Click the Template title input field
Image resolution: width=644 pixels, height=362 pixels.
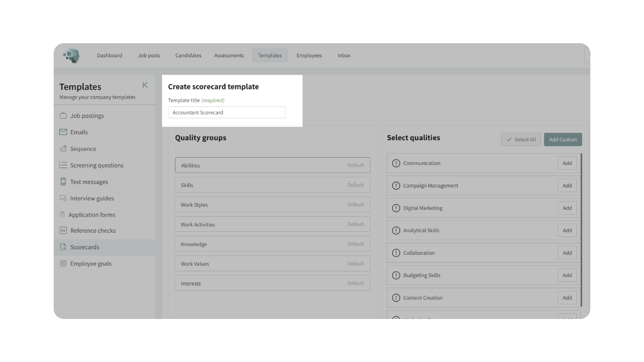pos(227,113)
